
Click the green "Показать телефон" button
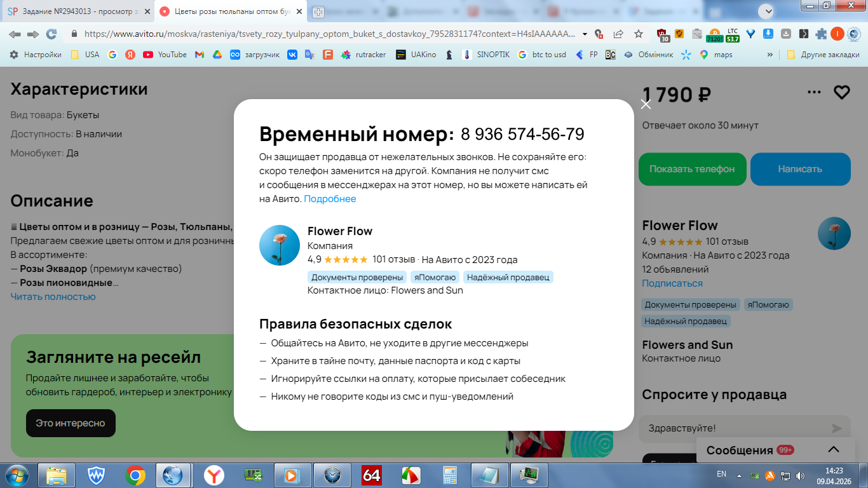click(692, 169)
